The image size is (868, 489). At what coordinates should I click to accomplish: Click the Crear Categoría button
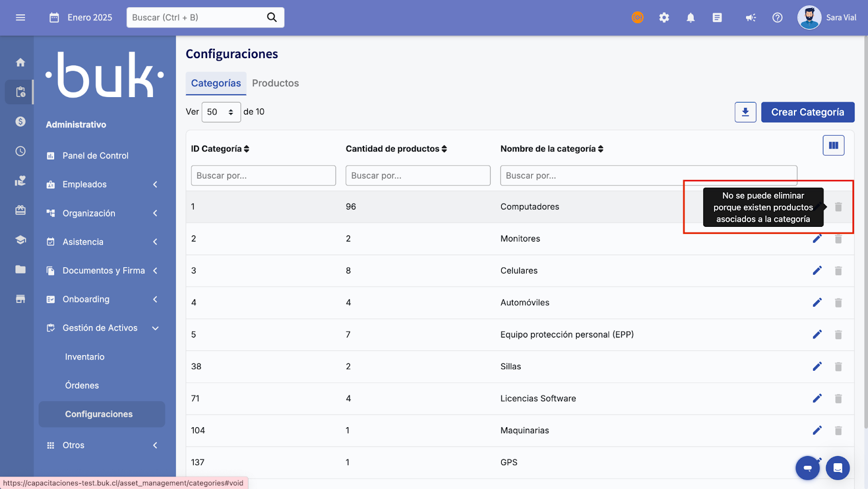(x=807, y=112)
